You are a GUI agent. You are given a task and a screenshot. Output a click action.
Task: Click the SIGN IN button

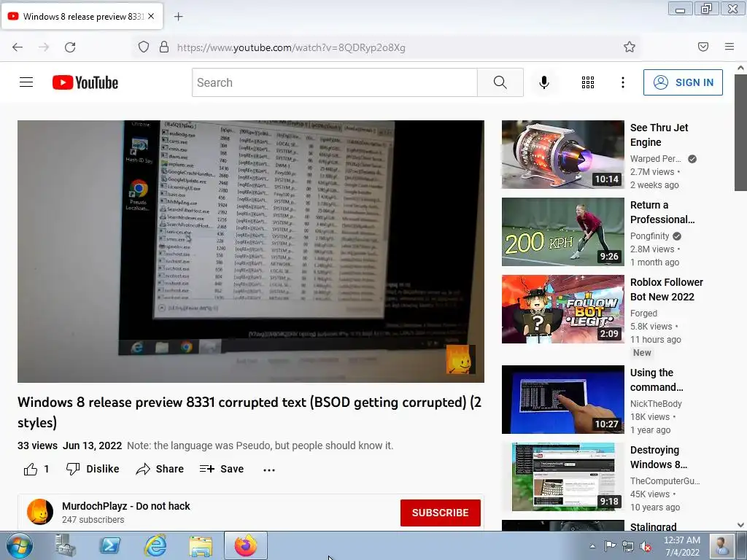click(683, 82)
